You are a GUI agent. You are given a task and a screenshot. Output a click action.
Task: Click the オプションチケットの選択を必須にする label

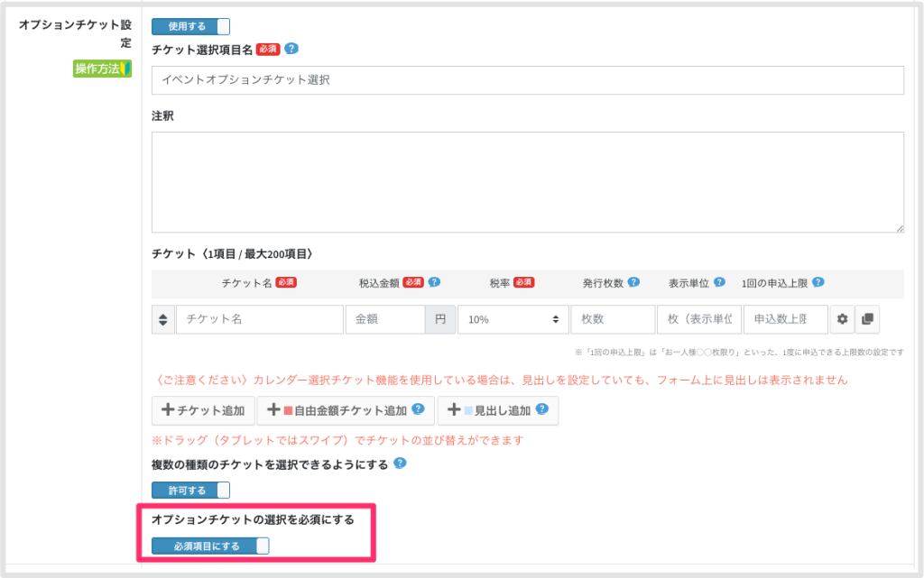pyautogui.click(x=253, y=519)
